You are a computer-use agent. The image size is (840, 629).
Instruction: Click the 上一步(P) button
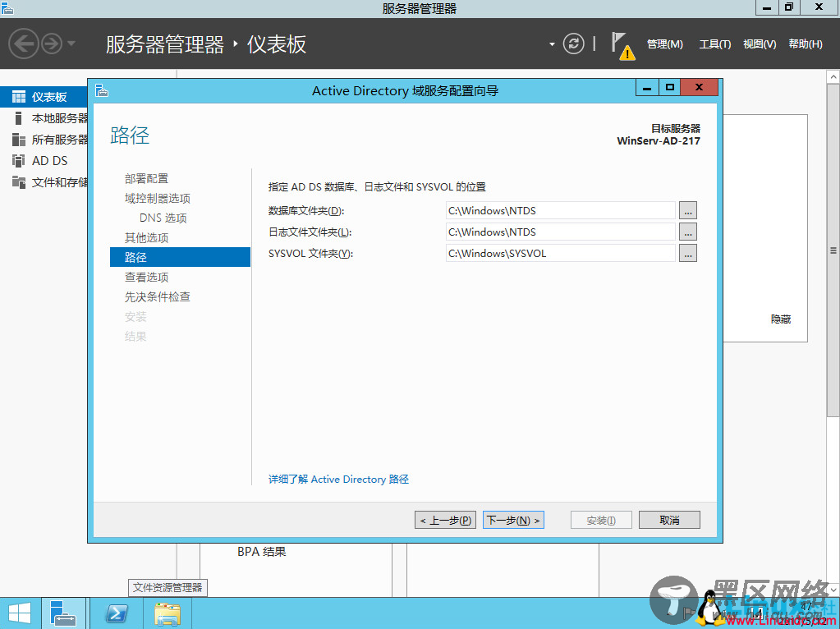click(x=445, y=520)
